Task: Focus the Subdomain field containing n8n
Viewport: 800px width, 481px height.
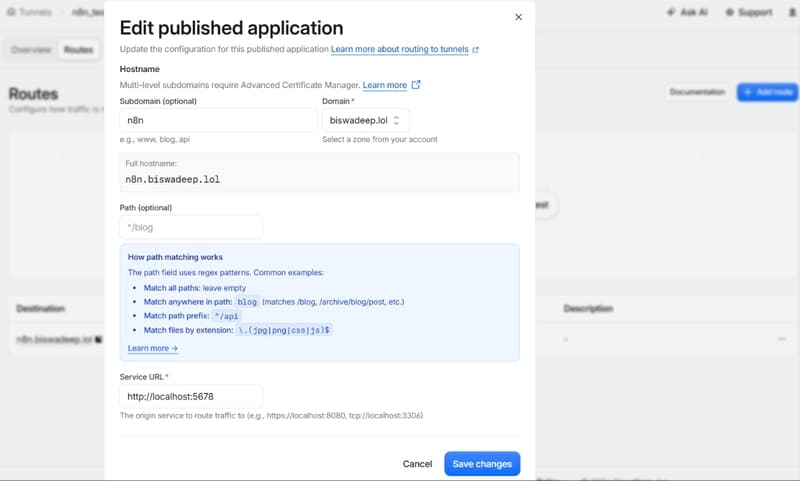Action: coord(218,120)
